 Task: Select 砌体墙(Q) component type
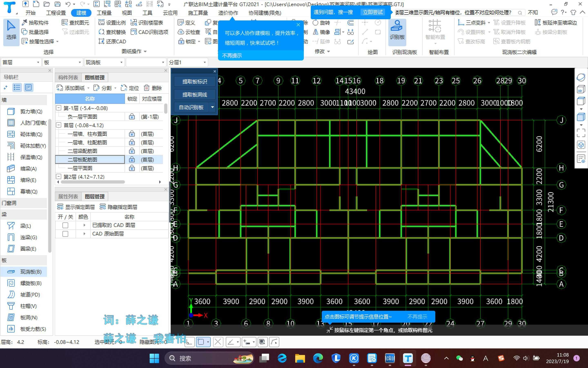25,134
